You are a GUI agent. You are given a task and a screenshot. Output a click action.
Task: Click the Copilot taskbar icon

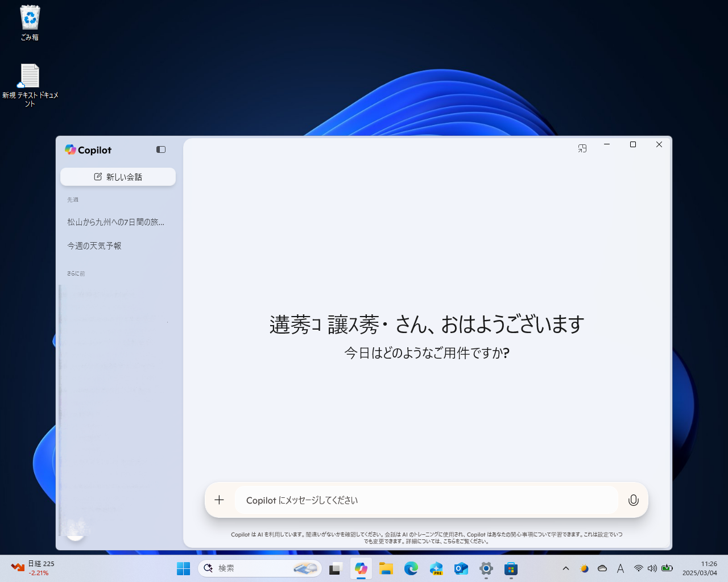point(361,568)
